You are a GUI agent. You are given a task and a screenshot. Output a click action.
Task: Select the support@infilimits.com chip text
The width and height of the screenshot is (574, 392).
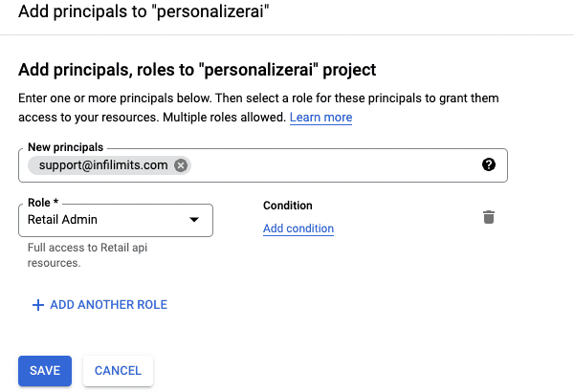pyautogui.click(x=103, y=165)
